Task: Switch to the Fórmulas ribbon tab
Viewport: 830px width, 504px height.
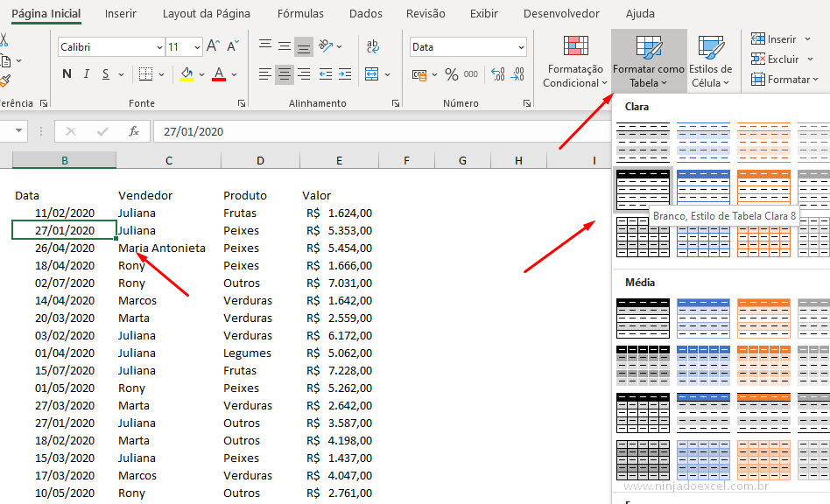Action: (x=300, y=13)
